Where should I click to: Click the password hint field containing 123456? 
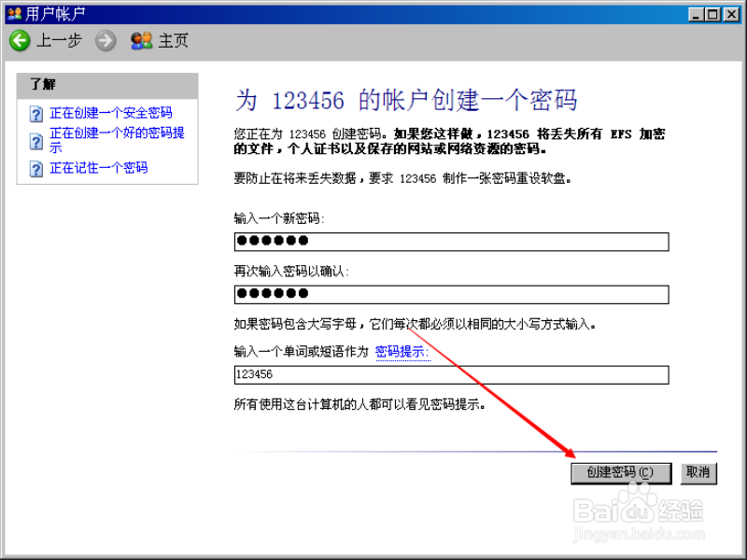(x=452, y=375)
